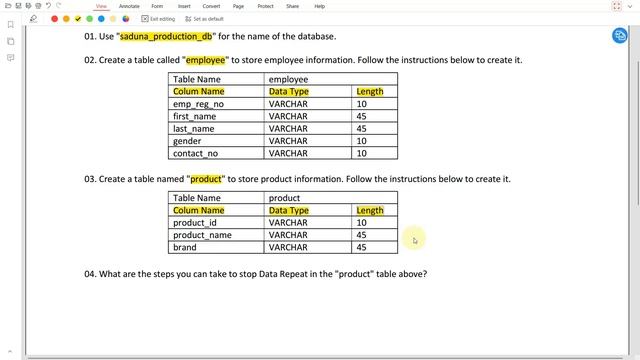The image size is (640, 360).
Task: Click the Set as default sliders icon
Action: click(188, 19)
